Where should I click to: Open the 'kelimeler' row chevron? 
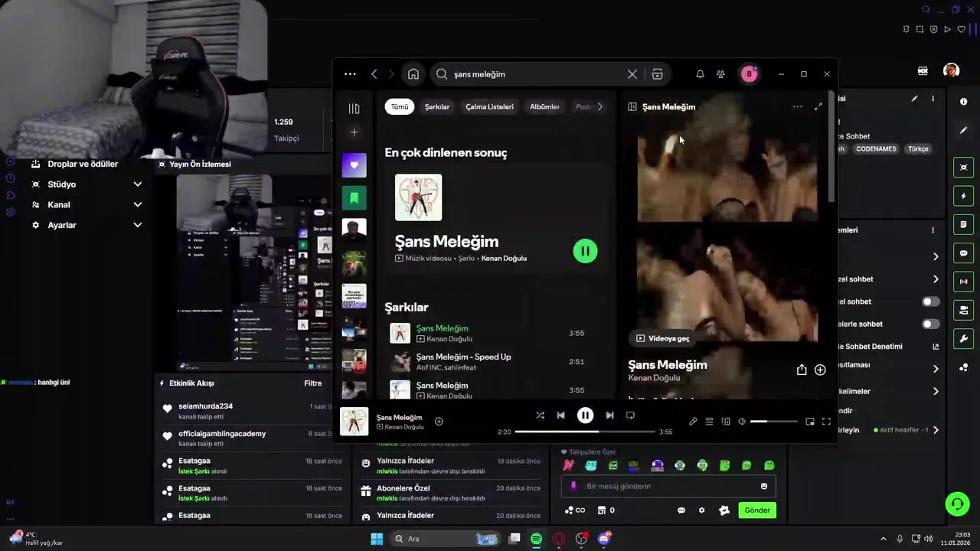(936, 391)
